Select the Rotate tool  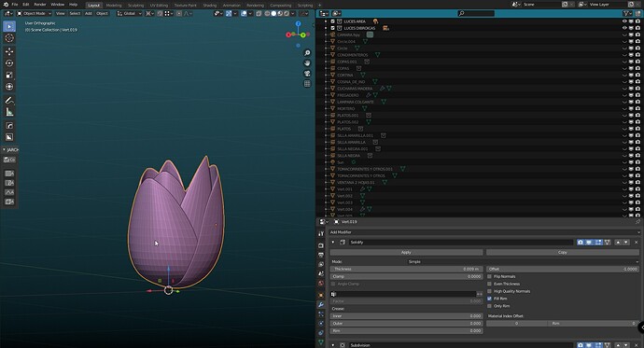click(x=9, y=63)
